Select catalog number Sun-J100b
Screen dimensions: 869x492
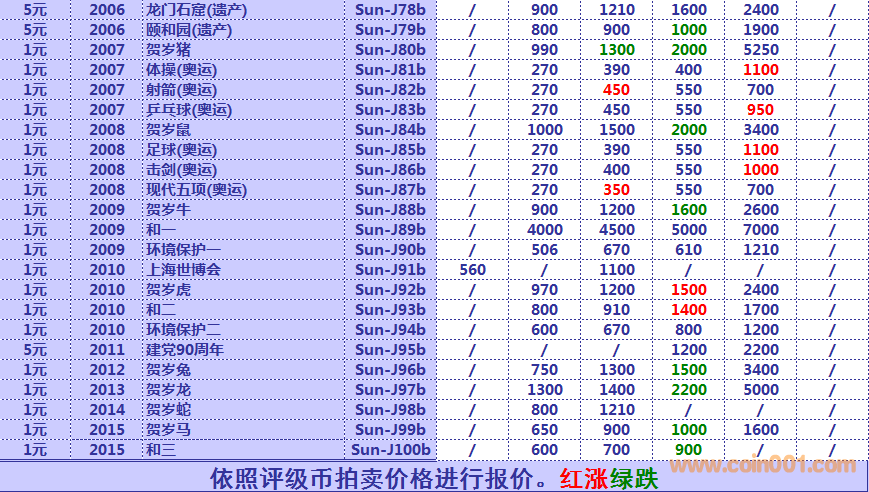(393, 449)
